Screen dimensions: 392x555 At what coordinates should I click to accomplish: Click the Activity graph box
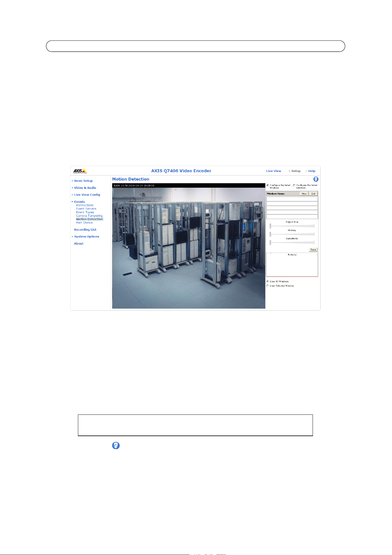point(292,264)
